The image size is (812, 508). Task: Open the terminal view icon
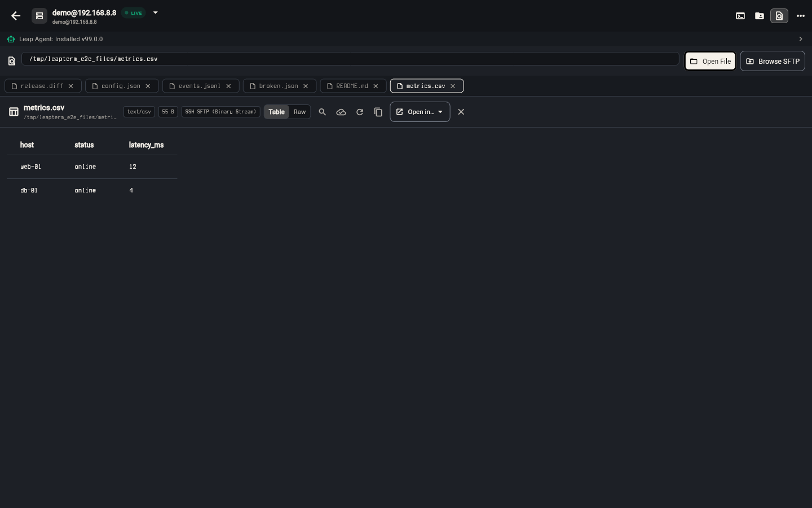[x=740, y=16]
